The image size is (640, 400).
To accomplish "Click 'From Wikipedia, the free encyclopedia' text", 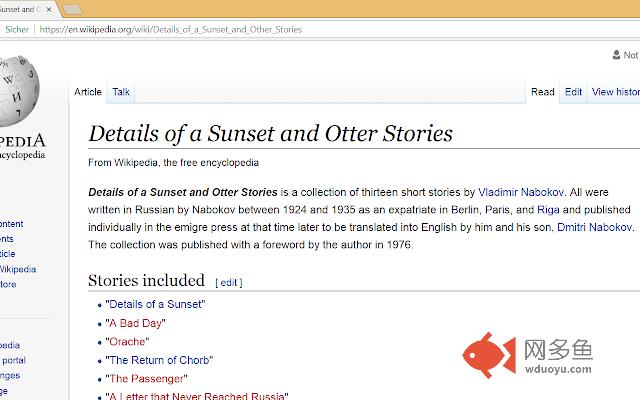I will tap(173, 162).
